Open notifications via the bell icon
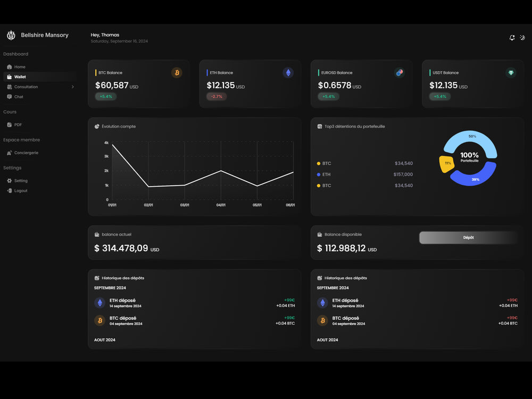This screenshot has width=532, height=399. tap(512, 38)
